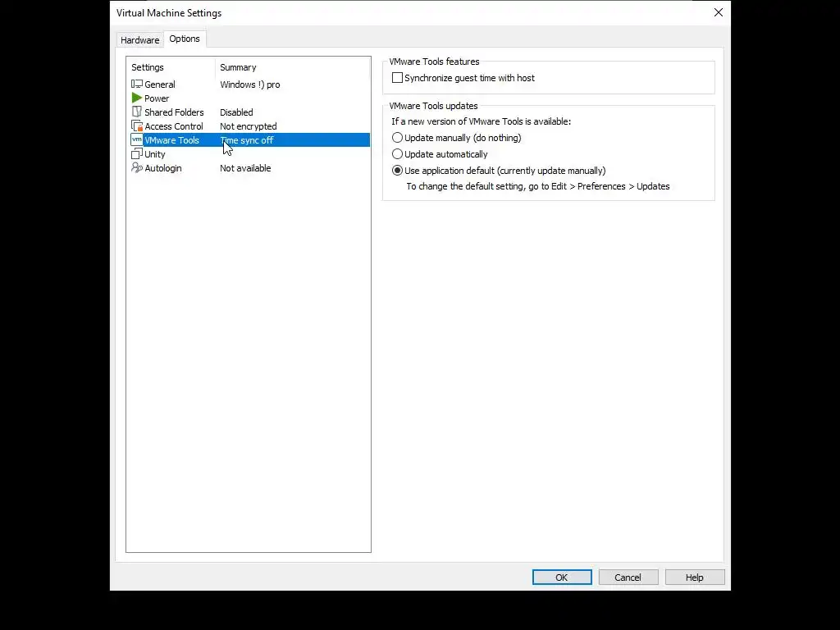Switch to the Hardware tab
This screenshot has width=840, height=630.
point(139,40)
